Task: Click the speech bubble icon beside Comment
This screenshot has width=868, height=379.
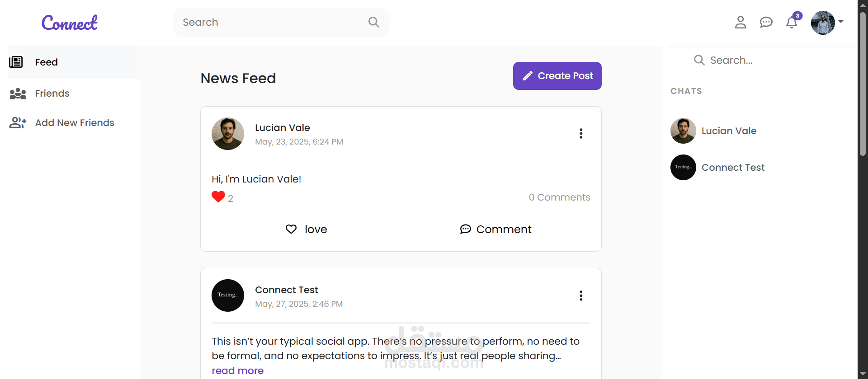Action: 466,229
